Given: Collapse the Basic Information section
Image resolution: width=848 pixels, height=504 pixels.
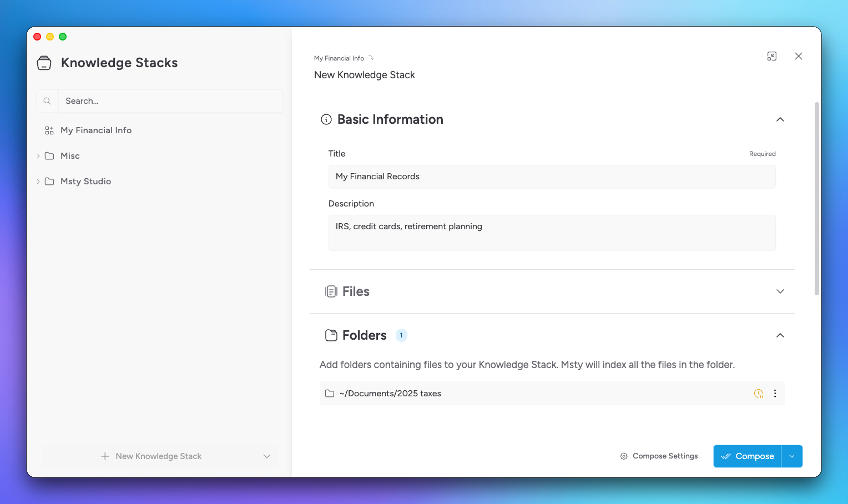Looking at the screenshot, I should pyautogui.click(x=780, y=119).
